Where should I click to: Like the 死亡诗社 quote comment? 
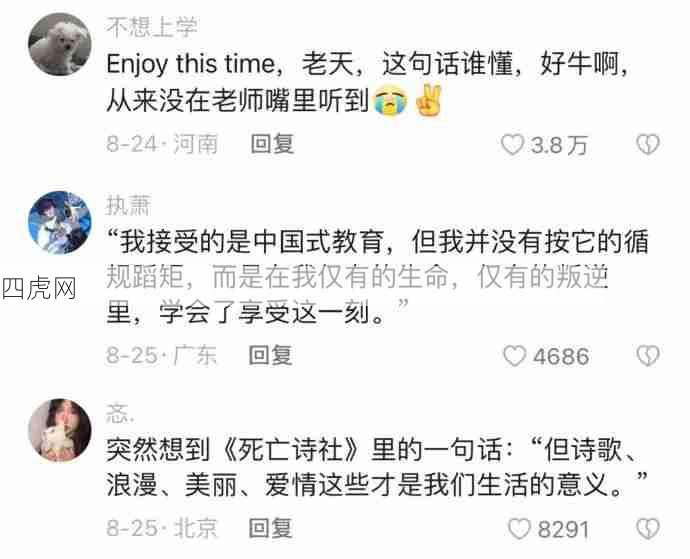[519, 529]
